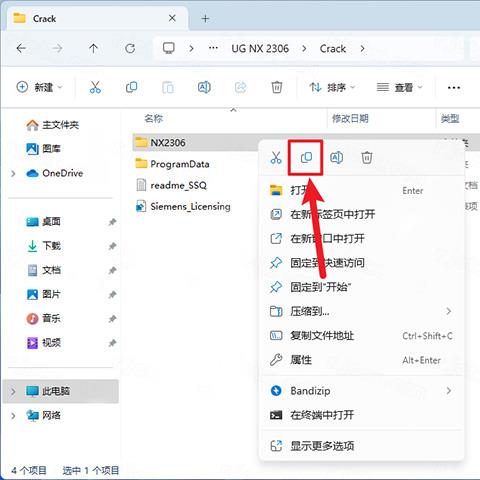This screenshot has height=480, width=480.
Task: Open a new tab with plus button
Action: point(205,19)
